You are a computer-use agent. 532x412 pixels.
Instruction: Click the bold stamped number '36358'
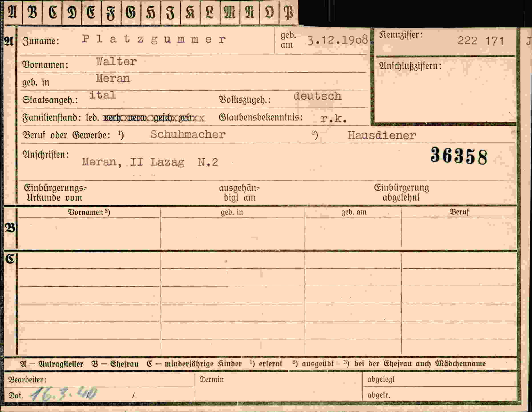tap(459, 156)
